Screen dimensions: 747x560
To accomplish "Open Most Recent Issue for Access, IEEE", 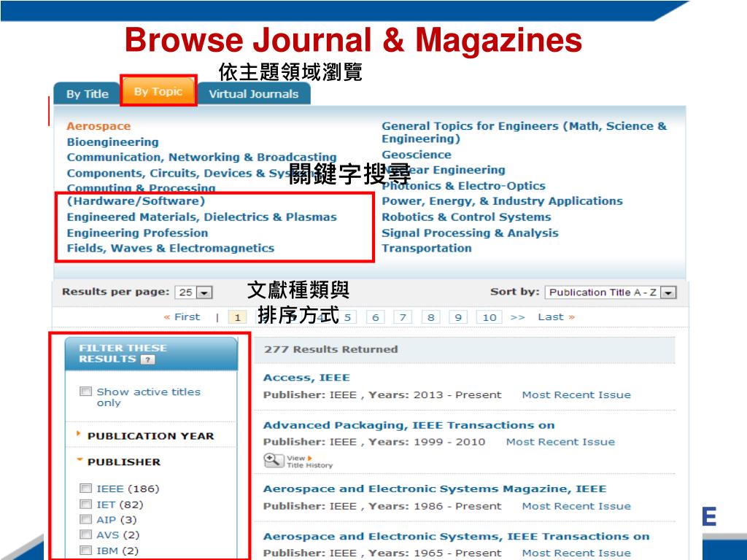I will tap(576, 394).
